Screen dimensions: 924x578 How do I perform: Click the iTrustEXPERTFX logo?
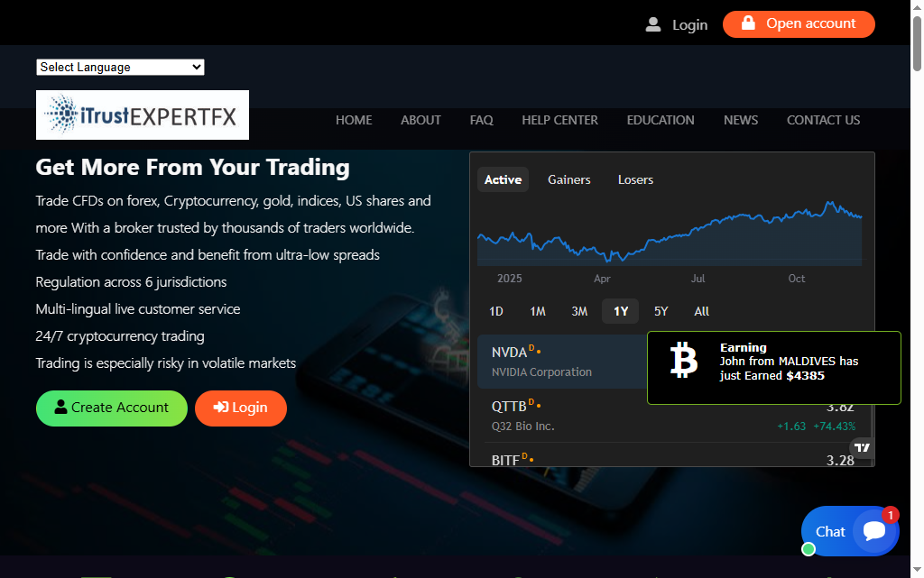(142, 115)
